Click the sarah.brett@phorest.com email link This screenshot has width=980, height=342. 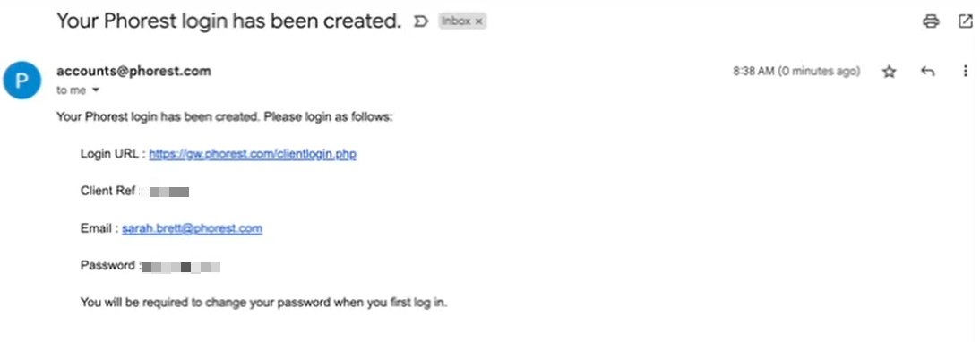coord(192,228)
